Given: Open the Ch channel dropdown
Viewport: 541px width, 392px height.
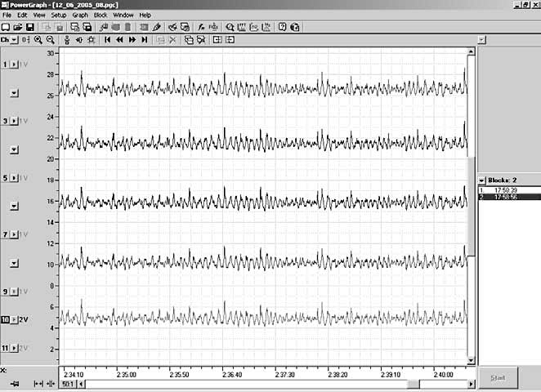Looking at the screenshot, I should tap(14, 40).
